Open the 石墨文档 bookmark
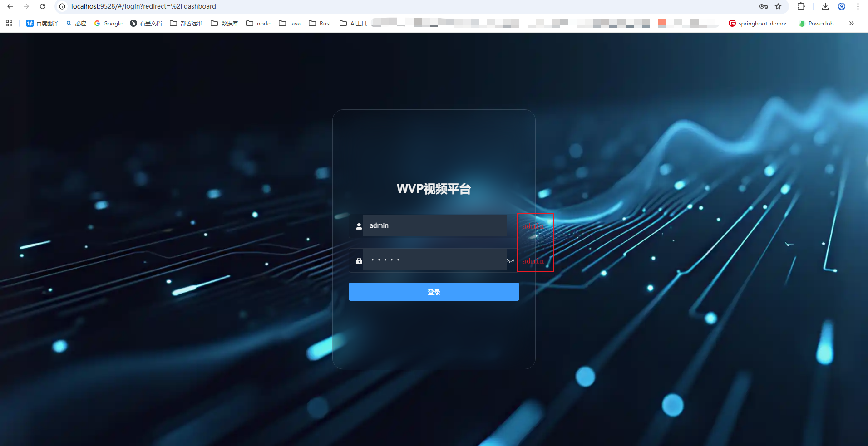868x446 pixels. tap(146, 23)
